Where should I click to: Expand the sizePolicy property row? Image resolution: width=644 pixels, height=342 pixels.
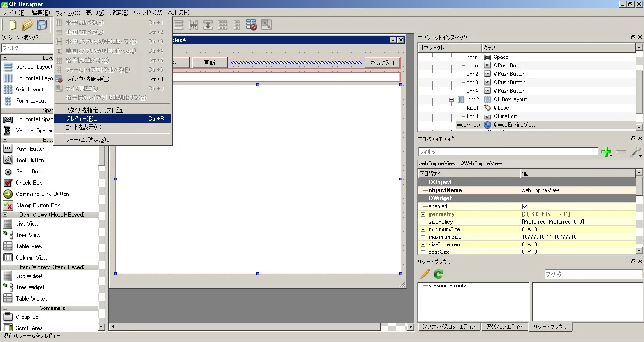point(423,222)
